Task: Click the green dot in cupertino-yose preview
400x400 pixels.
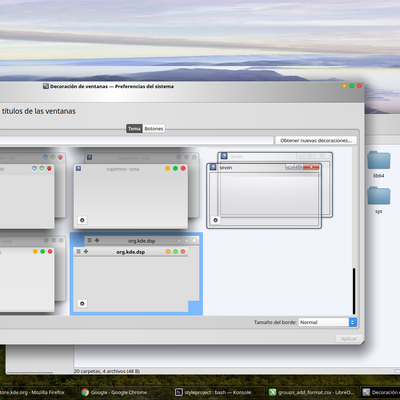Action: click(x=175, y=168)
